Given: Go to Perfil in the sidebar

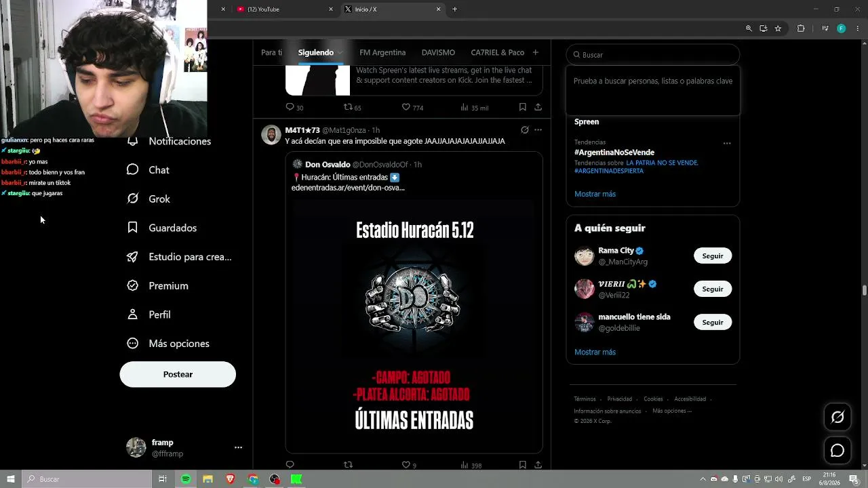Looking at the screenshot, I should click(x=149, y=314).
